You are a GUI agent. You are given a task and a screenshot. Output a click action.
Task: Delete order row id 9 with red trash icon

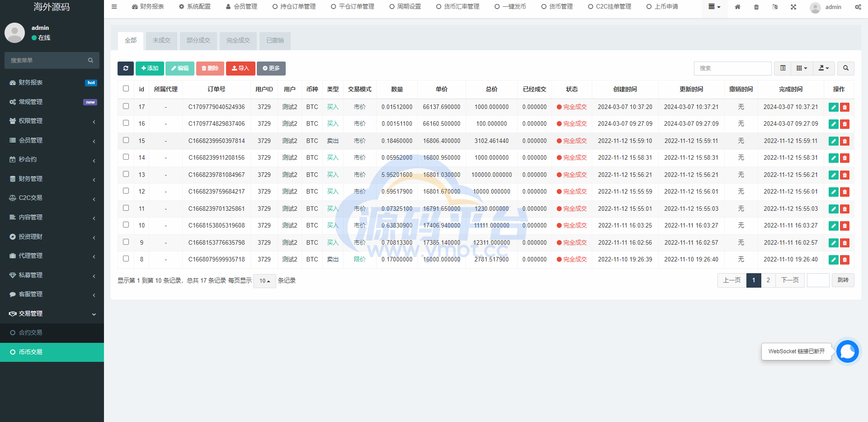844,243
